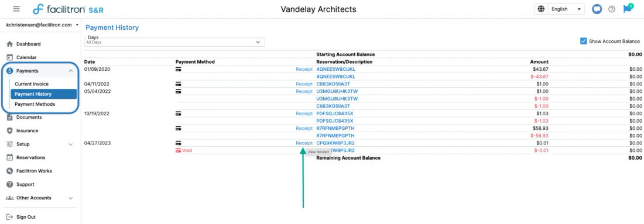644x224 pixels.
Task: Open the help question mark icon
Action: (x=612, y=9)
